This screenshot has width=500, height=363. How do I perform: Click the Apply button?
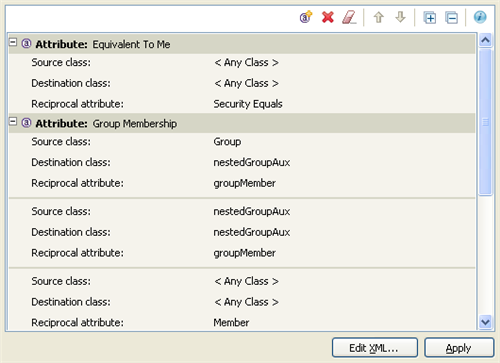point(459,348)
